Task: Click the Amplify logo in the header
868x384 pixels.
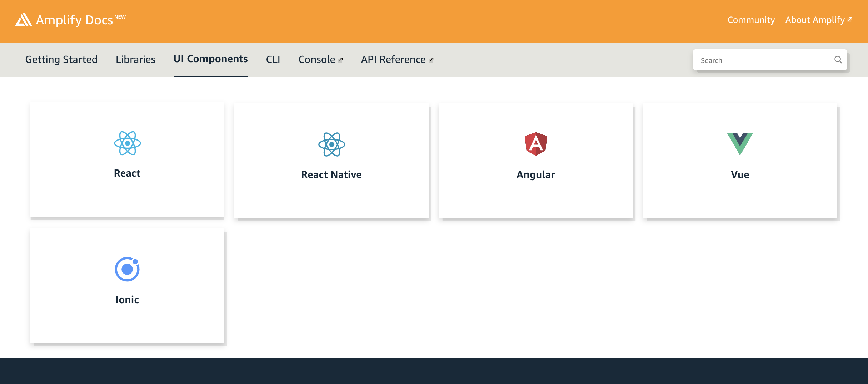Action: point(24,20)
